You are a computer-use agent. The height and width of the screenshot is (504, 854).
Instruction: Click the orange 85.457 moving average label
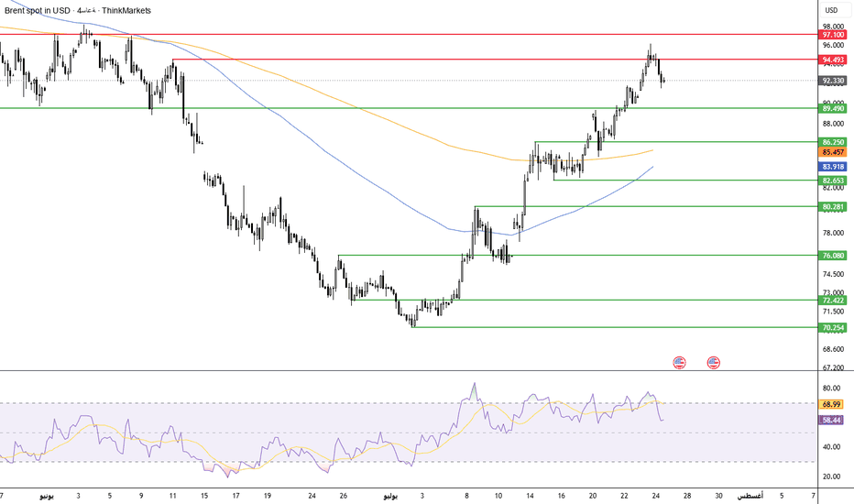coord(833,152)
